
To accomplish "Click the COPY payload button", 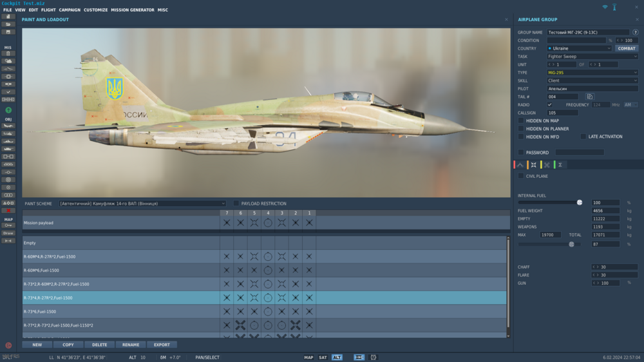I will point(68,345).
